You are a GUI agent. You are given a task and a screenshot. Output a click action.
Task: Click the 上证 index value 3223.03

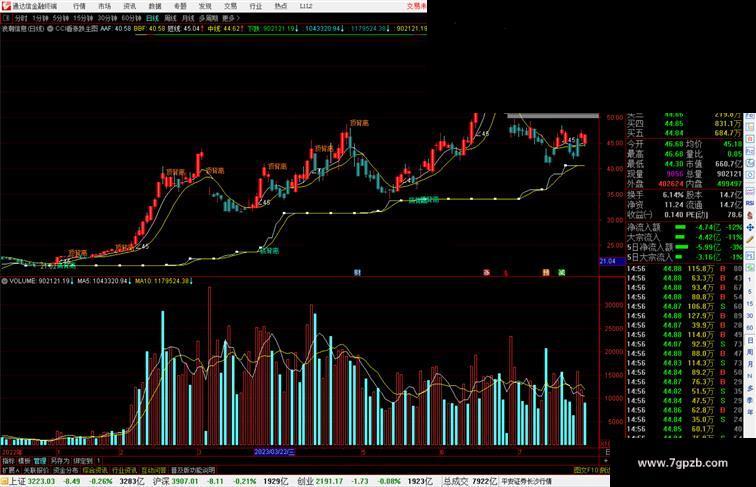click(41, 481)
